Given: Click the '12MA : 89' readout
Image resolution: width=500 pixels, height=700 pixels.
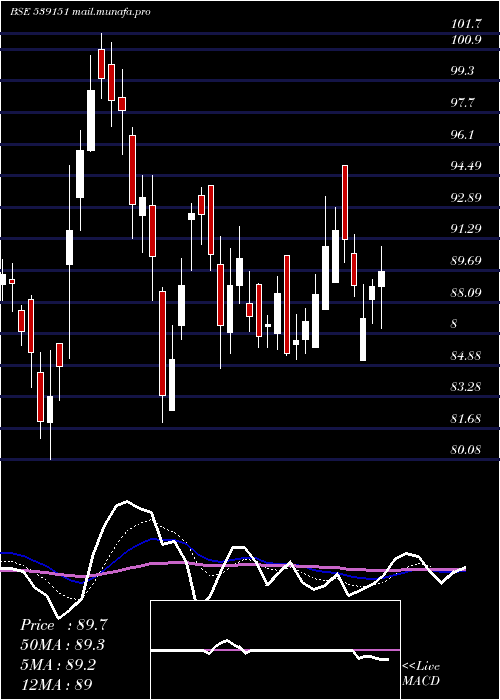Looking at the screenshot, I should pos(56,684).
